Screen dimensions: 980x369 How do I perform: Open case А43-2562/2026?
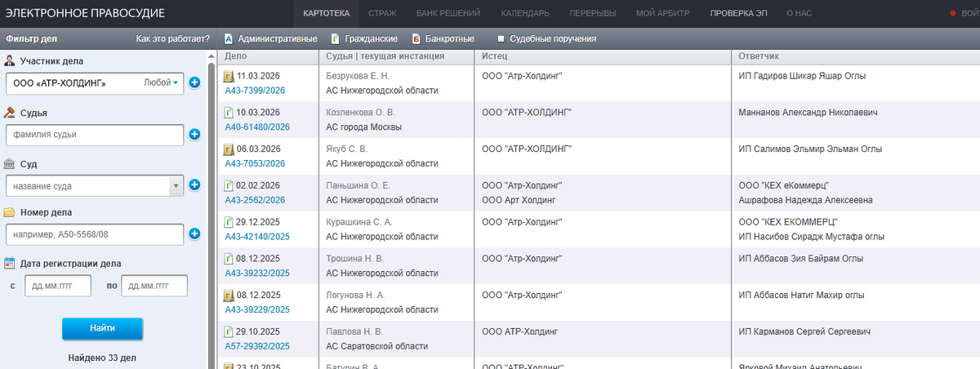(x=255, y=200)
